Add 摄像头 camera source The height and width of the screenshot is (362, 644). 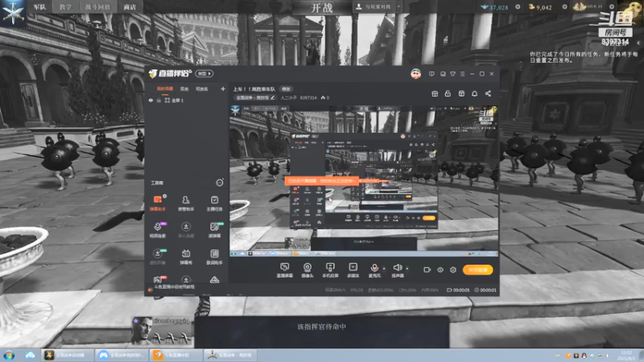[308, 270]
